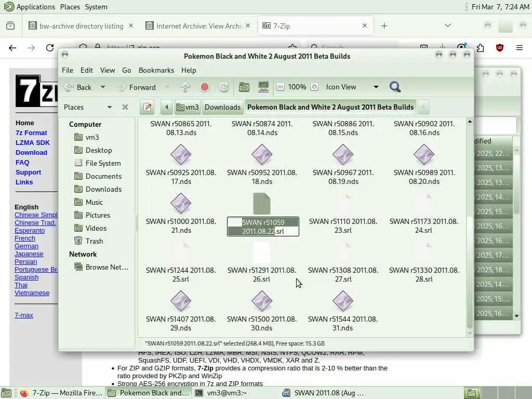Select the vm3 path breadcrumb

(188, 107)
